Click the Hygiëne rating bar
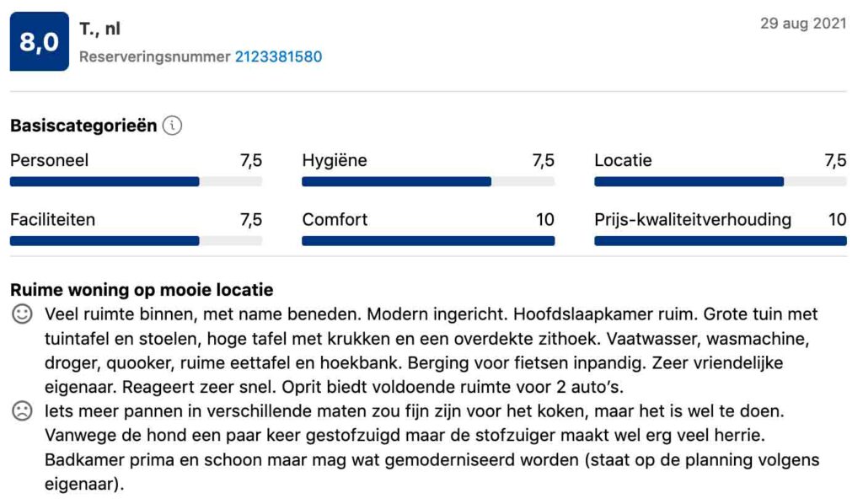This screenshot has height=504, width=863. point(428,181)
